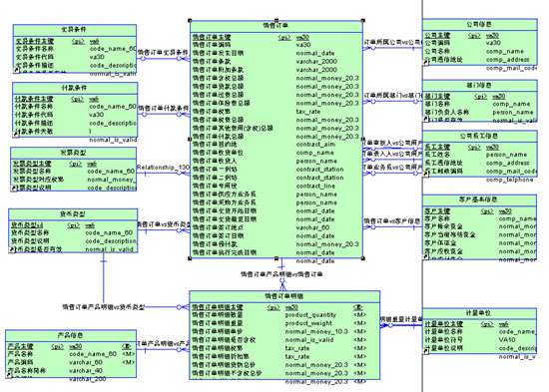Click top-center selection handle of 销售订单 entity
Viewport: 549px width, 392px height.
pyautogui.click(x=276, y=21)
